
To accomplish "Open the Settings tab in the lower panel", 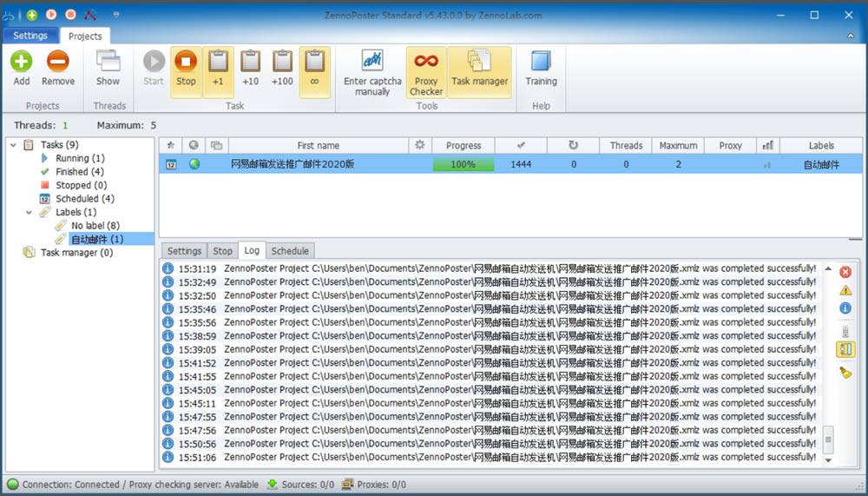I will [x=184, y=251].
